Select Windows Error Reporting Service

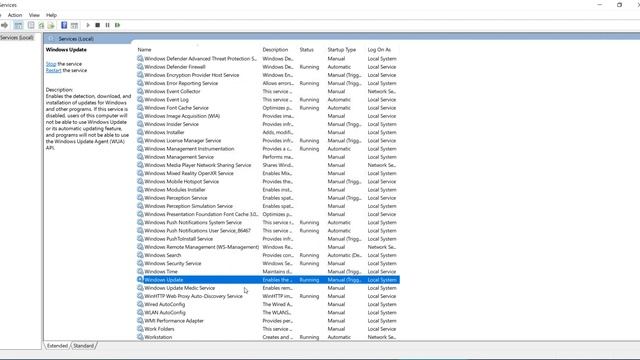tap(181, 83)
